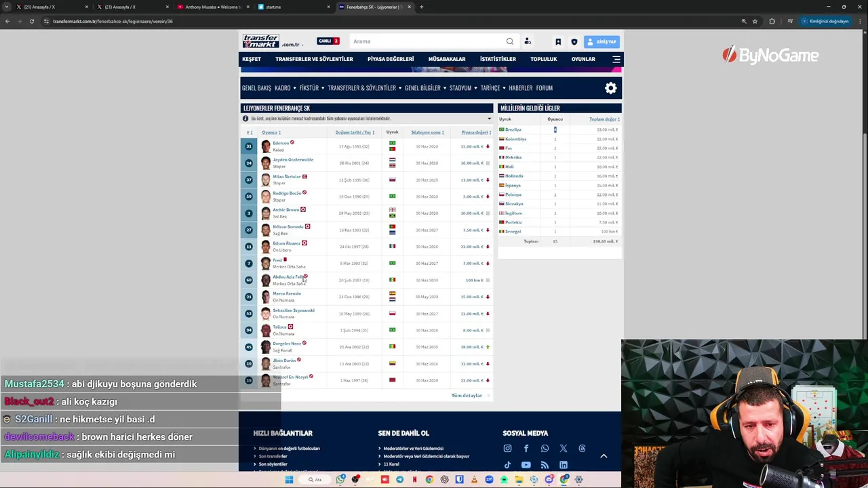Click the back-to-top arrow in footer
Screen dimensions: 868x488
point(604,456)
